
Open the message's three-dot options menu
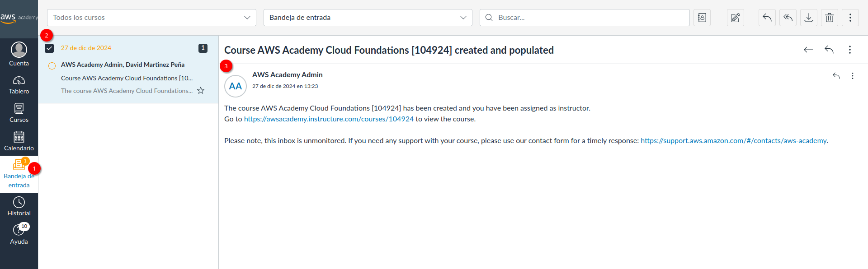(853, 76)
